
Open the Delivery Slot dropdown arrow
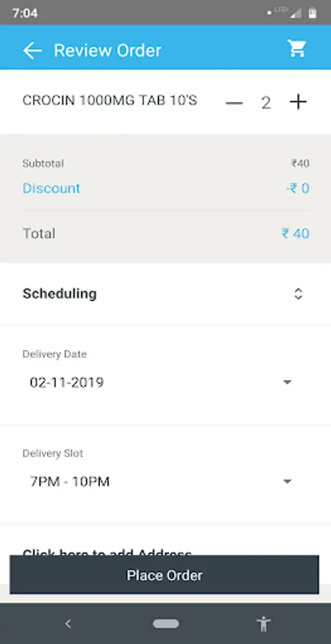tap(287, 482)
